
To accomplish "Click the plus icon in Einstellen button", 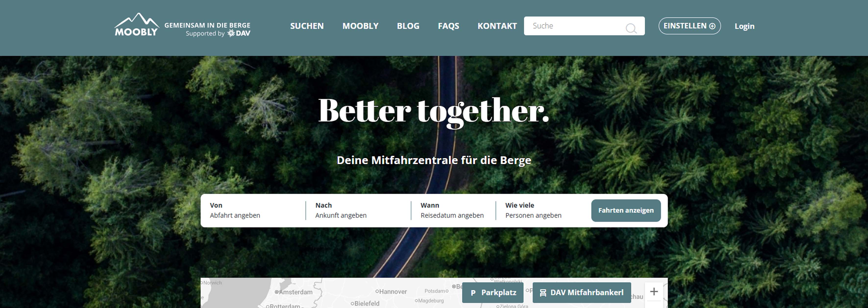I will (x=712, y=26).
